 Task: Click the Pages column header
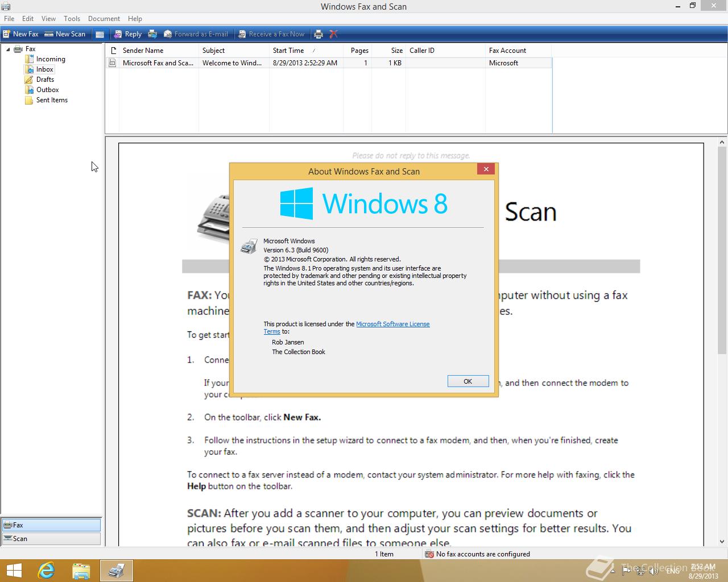(357, 51)
